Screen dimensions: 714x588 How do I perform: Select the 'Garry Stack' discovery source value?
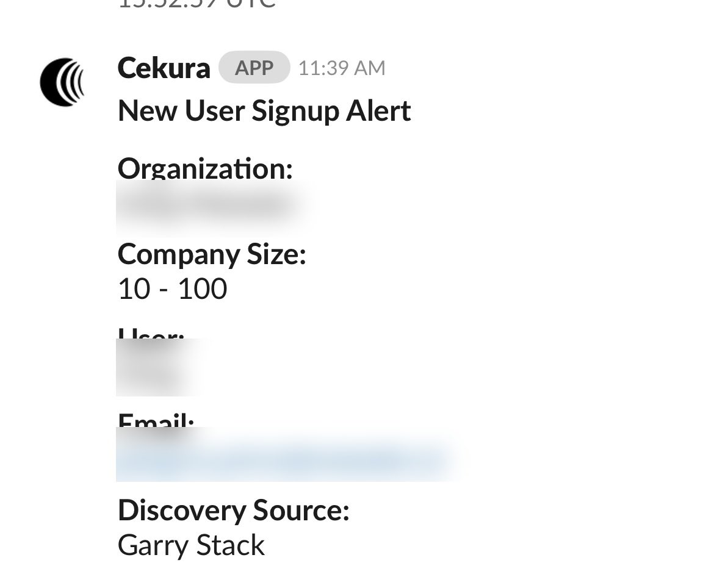tap(191, 545)
